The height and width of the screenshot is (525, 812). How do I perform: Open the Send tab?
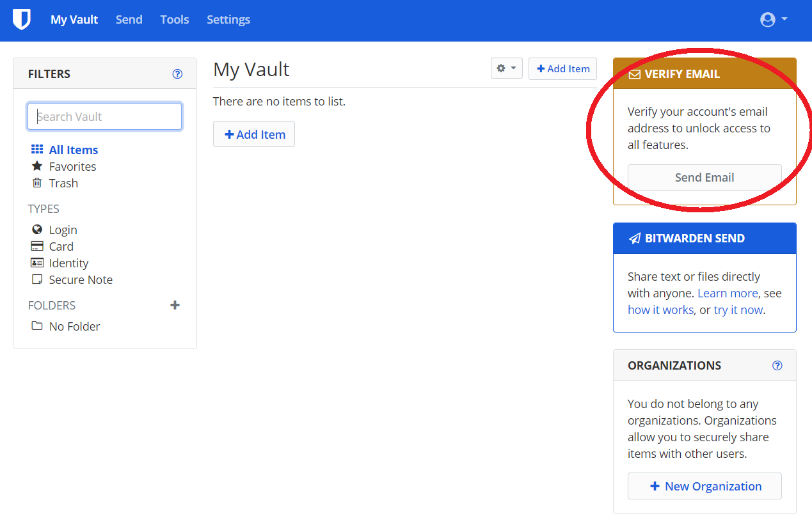click(129, 20)
